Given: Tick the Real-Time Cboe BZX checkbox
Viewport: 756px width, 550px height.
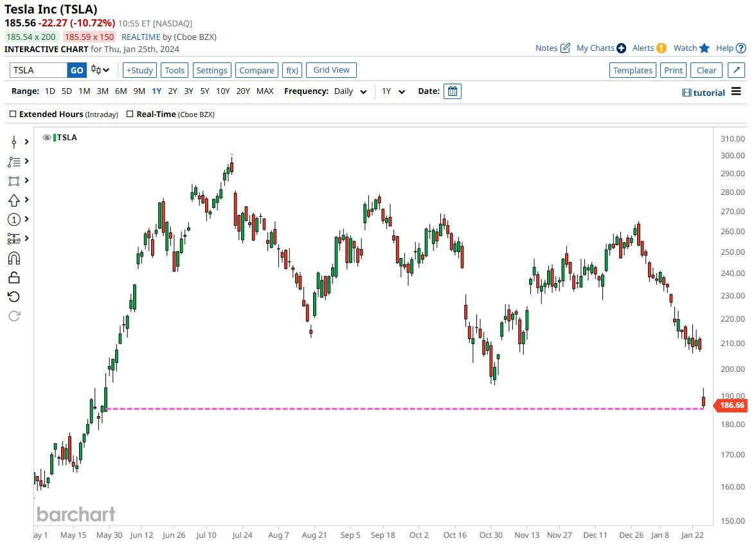Looking at the screenshot, I should (x=130, y=115).
